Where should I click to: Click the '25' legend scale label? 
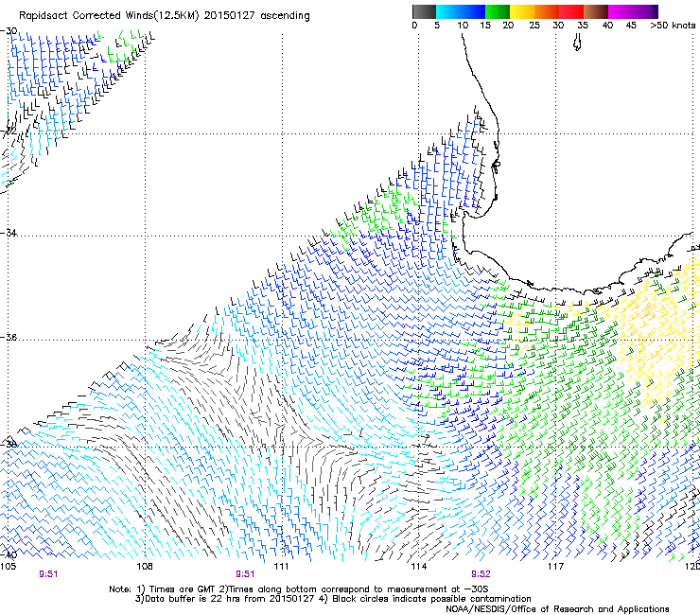[x=534, y=26]
